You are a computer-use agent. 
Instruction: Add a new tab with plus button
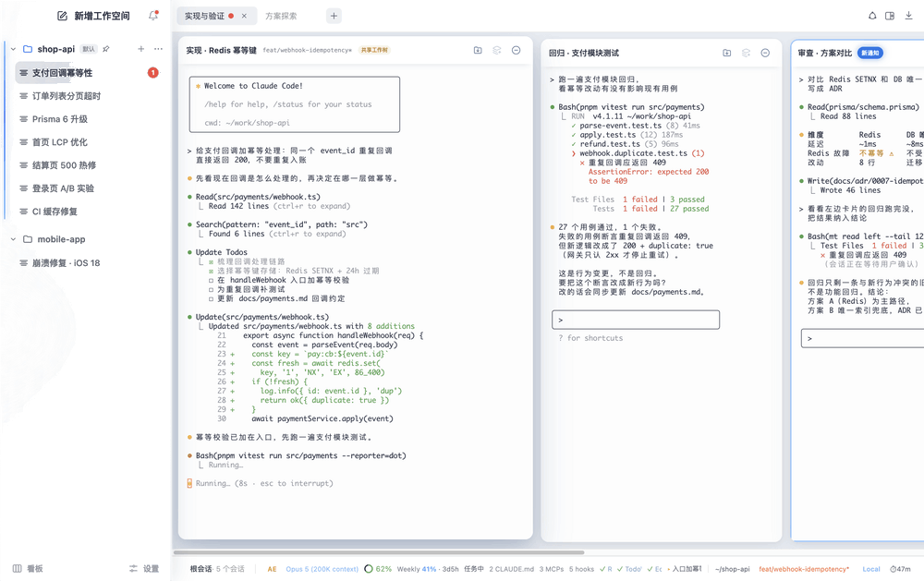point(334,16)
